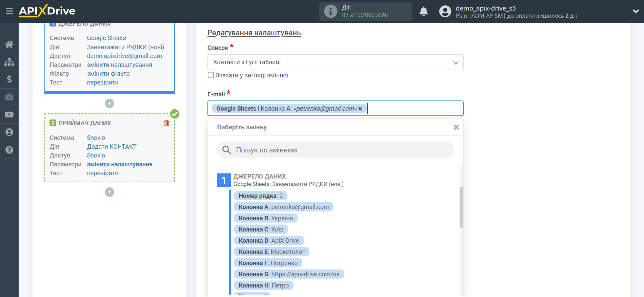The image size is (644, 297).
Task: Focus the 'Пошук по змінним' search field
Action: point(335,150)
